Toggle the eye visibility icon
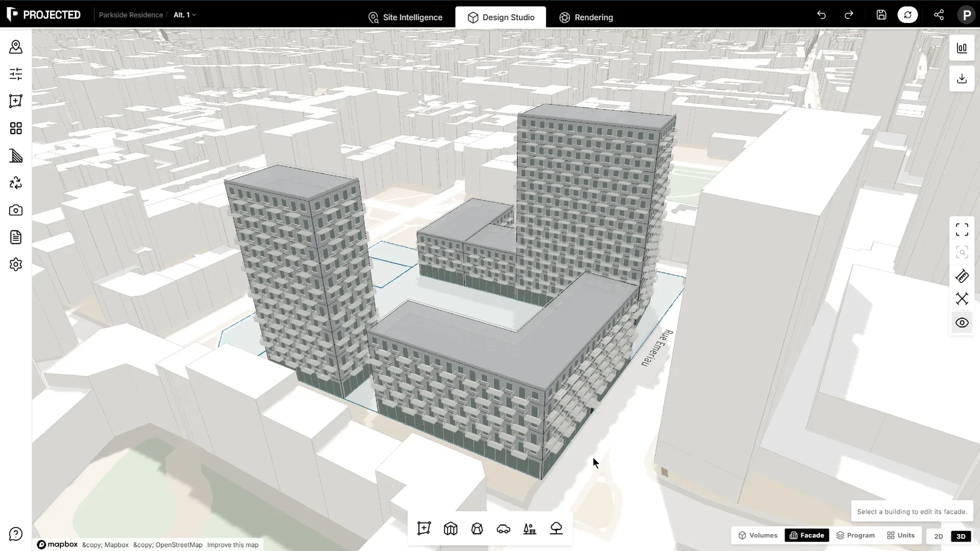The height and width of the screenshot is (551, 980). tap(962, 323)
